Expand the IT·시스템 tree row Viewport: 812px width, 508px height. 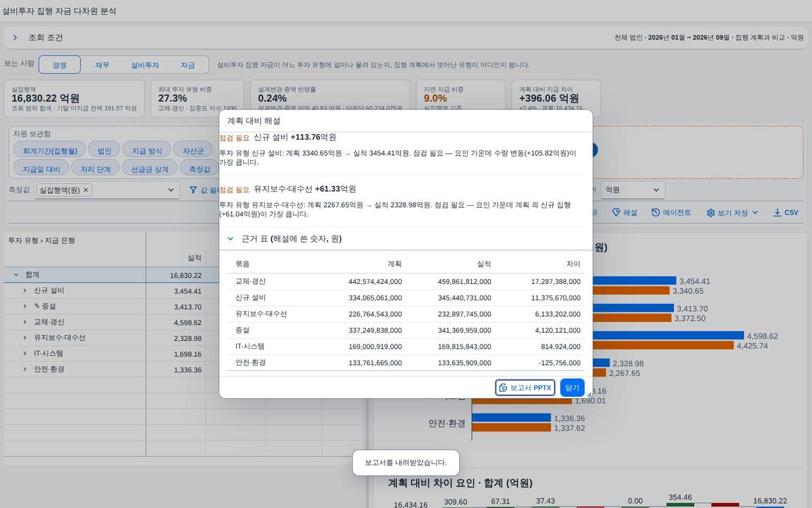[x=25, y=354]
